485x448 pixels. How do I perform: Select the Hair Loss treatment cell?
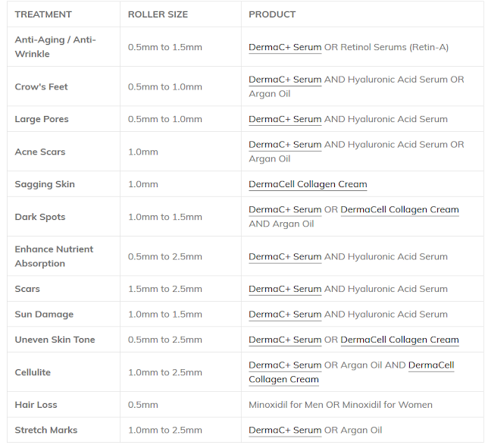click(x=64, y=405)
